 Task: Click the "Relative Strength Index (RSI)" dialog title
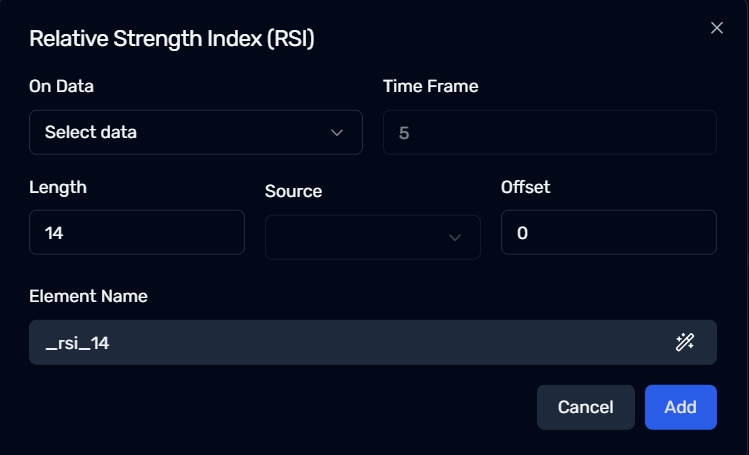(172, 39)
